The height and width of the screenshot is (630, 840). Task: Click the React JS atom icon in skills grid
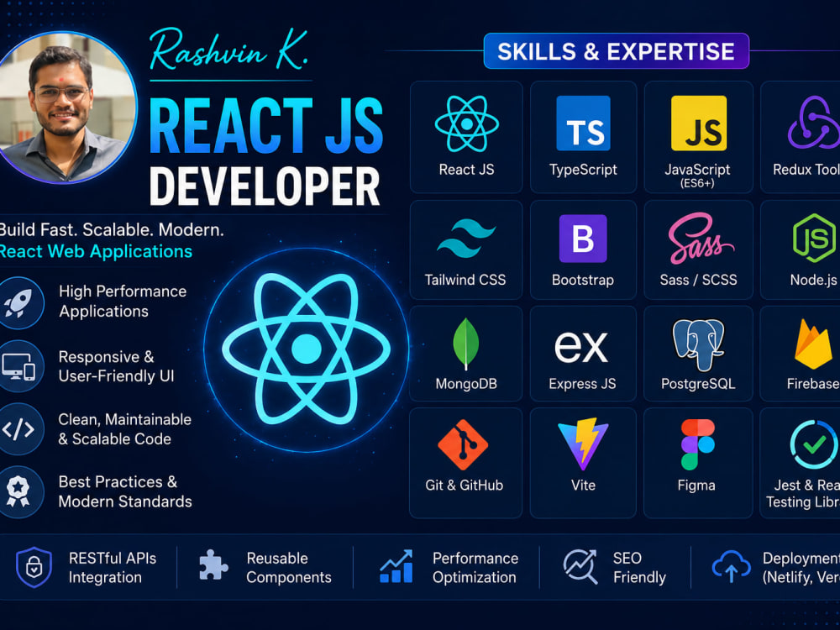tap(466, 123)
